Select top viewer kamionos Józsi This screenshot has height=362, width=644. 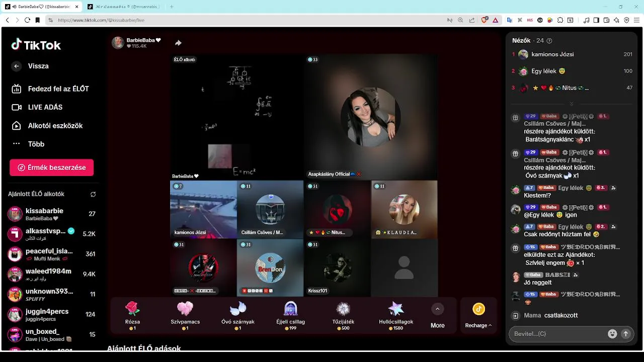click(x=572, y=54)
